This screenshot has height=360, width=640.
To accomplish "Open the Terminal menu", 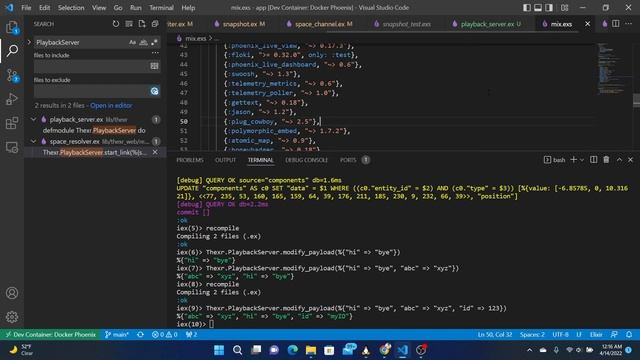I will coord(161,8).
